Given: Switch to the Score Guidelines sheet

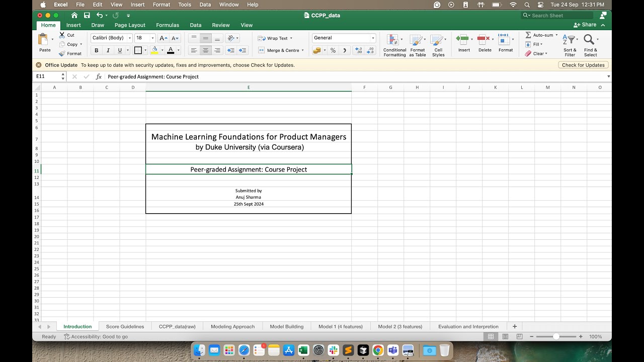Looking at the screenshot, I should 125,326.
